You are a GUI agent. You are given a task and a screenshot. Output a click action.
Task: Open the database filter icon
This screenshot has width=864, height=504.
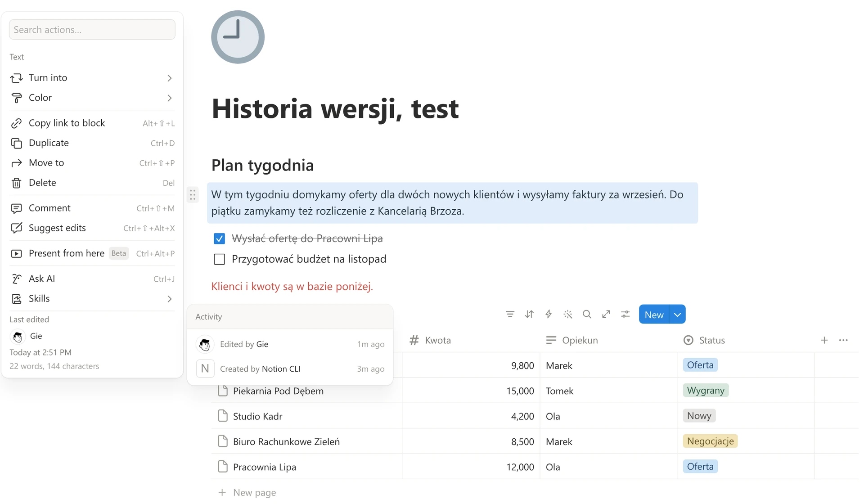click(510, 314)
